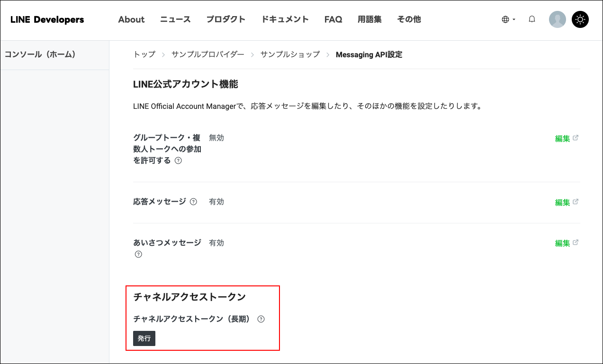
Task: Click the LINE Developers logo
Action: click(x=47, y=19)
